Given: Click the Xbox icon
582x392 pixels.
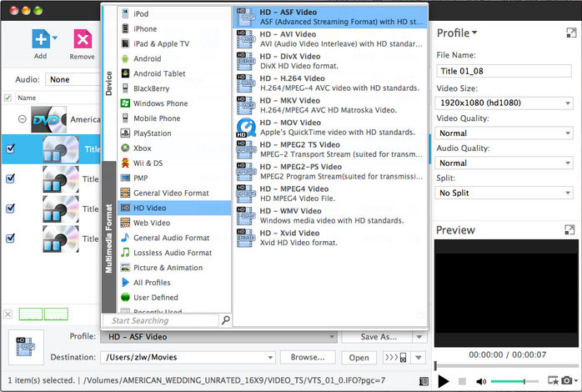Looking at the screenshot, I should 125,148.
